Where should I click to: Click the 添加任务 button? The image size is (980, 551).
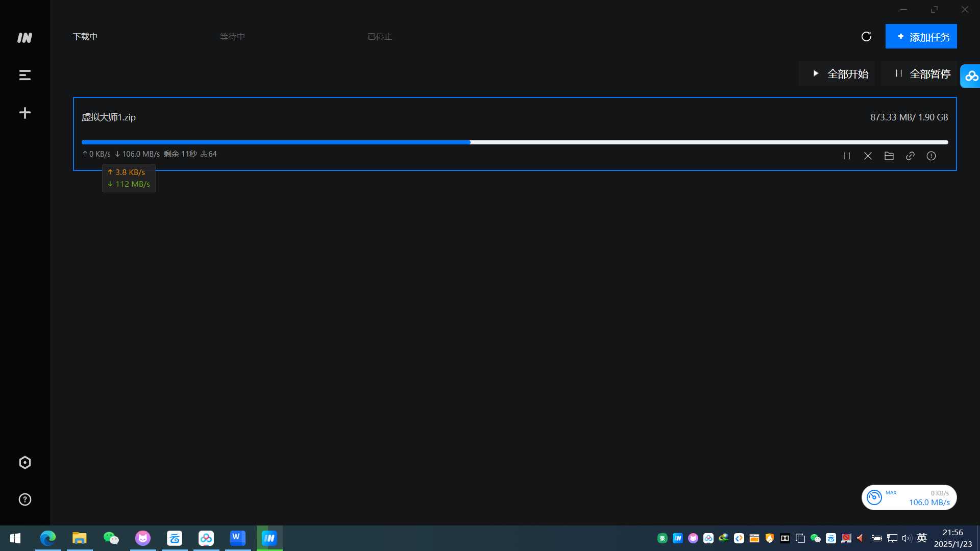(921, 37)
